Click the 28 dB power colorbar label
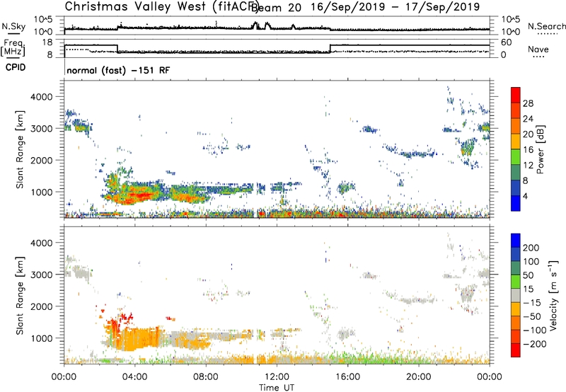The image size is (566, 392). (528, 103)
